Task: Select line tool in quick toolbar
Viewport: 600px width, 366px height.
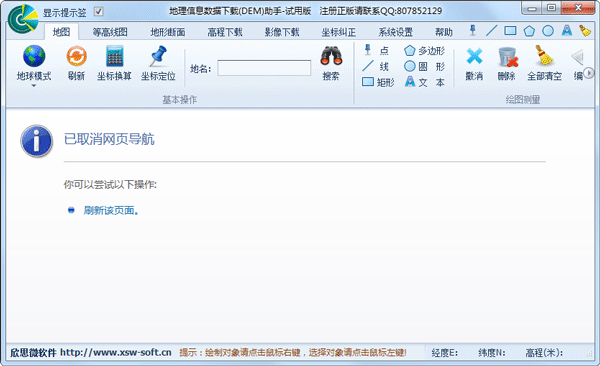Action: (x=492, y=30)
